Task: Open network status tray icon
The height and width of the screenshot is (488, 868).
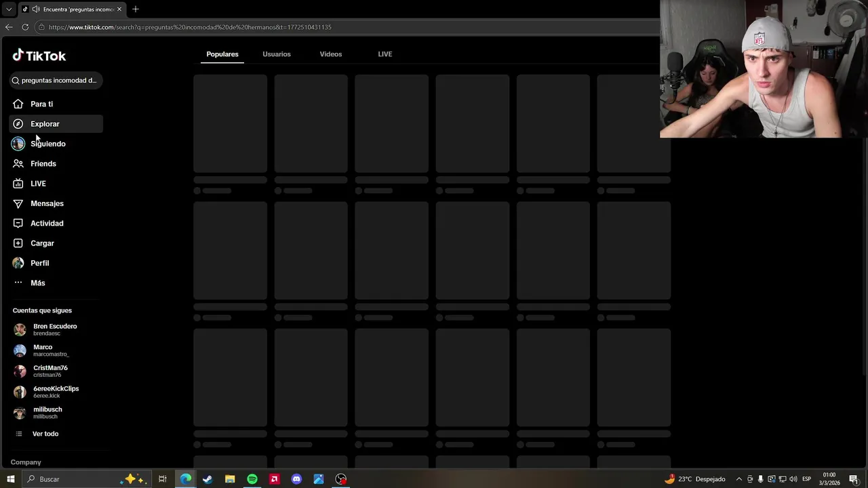Action: [x=782, y=479]
